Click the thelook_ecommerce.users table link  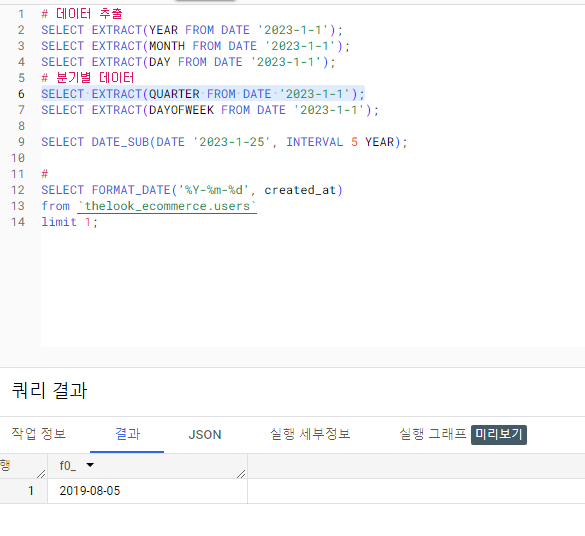[167, 206]
